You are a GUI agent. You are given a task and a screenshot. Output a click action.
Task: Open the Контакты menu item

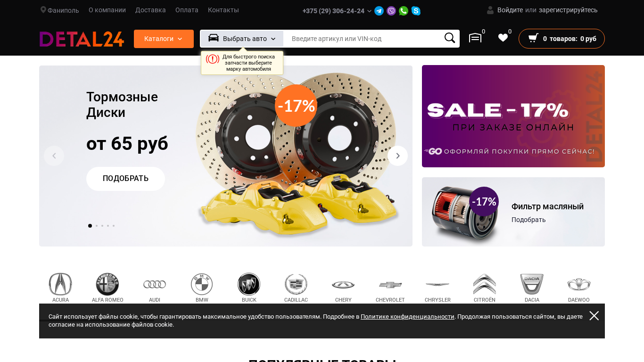(x=223, y=10)
